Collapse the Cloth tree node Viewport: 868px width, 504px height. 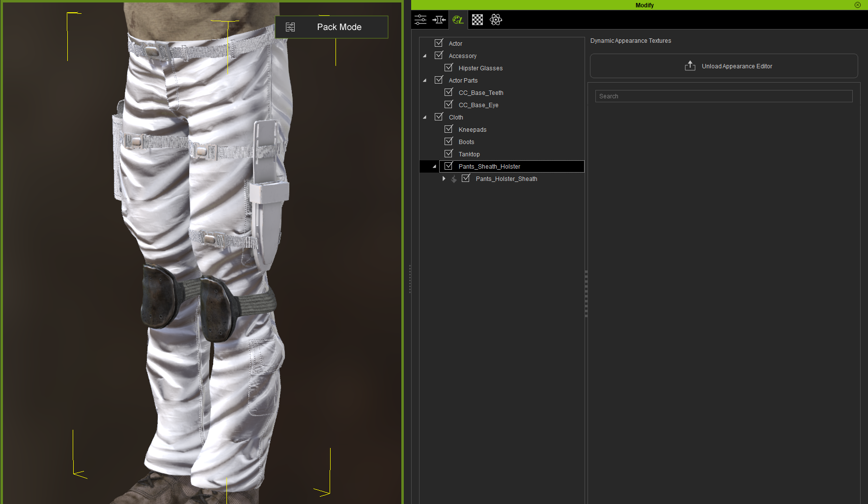425,118
